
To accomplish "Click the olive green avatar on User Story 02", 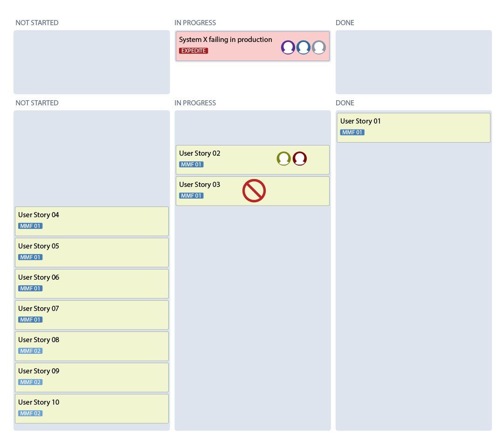I will click(283, 159).
